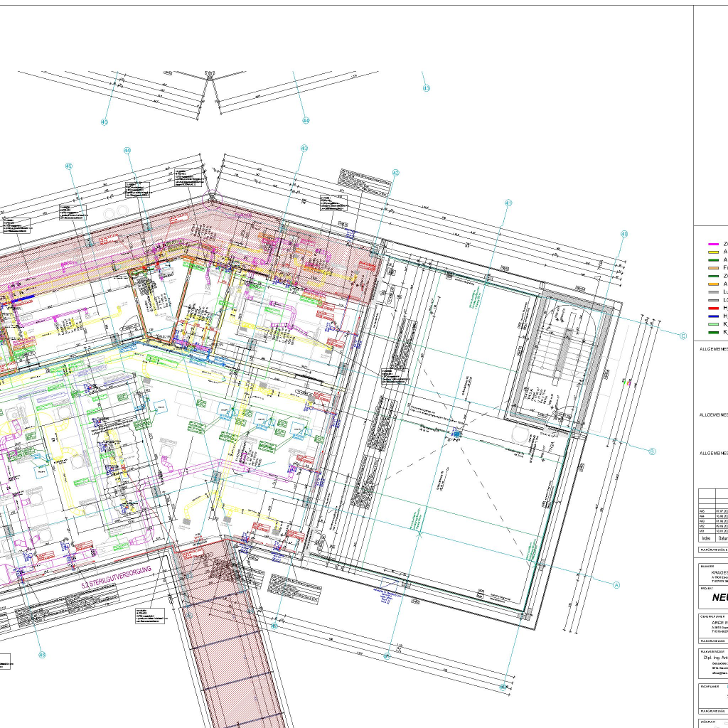Select grid axis bubble 40

(624, 234)
